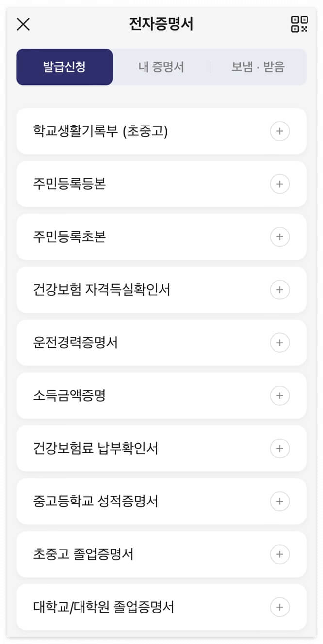Expand the 주민등록초본 certificate options

pyautogui.click(x=280, y=237)
